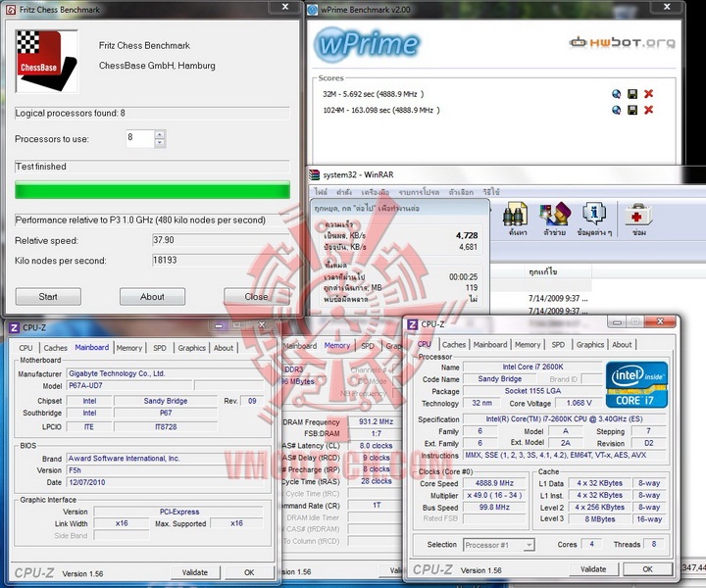Screen dimensions: 706x588
Task: Select the 32M - 5.692 sec score row
Action: click(373, 94)
